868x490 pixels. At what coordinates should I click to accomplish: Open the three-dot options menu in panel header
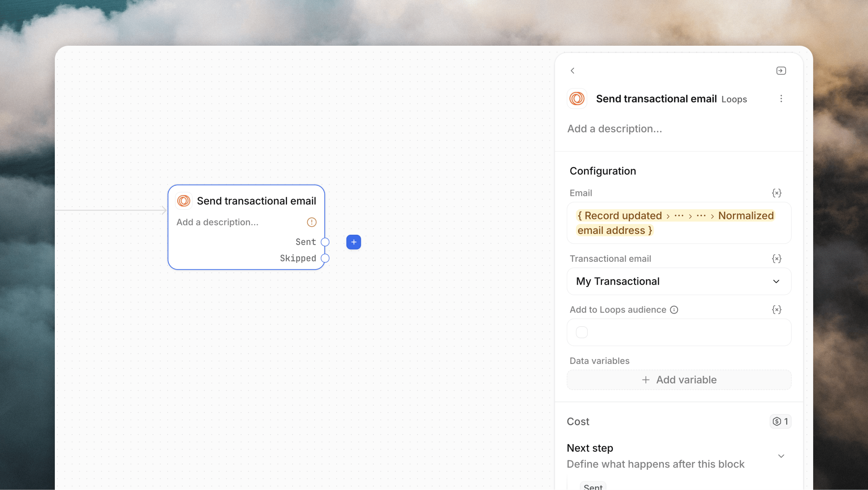point(781,99)
